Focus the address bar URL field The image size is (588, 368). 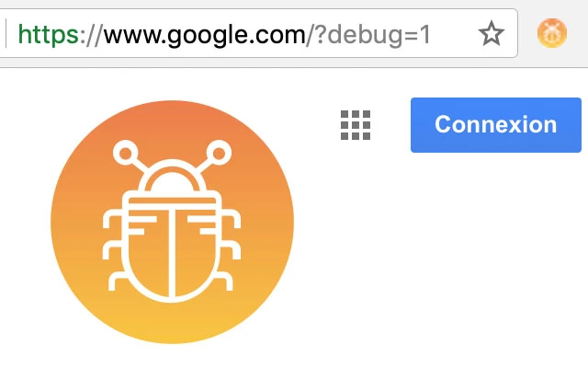coord(257,33)
